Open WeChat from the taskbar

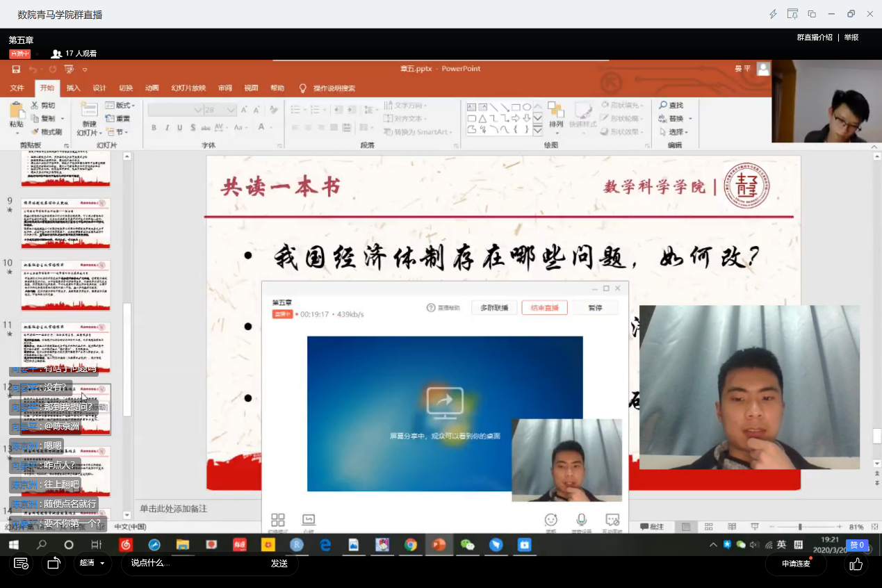coord(468,545)
